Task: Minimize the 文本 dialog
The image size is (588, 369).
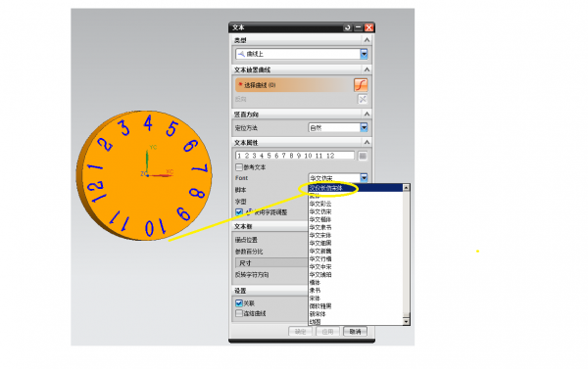Action: (358, 27)
